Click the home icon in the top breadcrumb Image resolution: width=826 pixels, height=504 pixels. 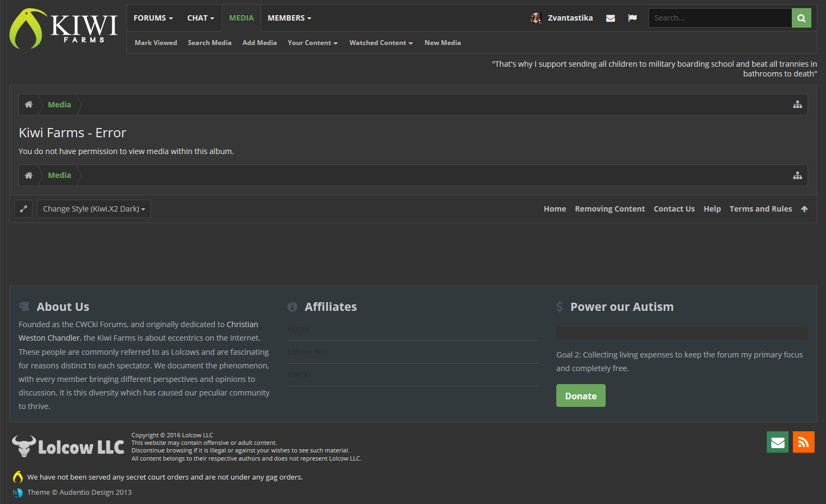pyautogui.click(x=29, y=105)
